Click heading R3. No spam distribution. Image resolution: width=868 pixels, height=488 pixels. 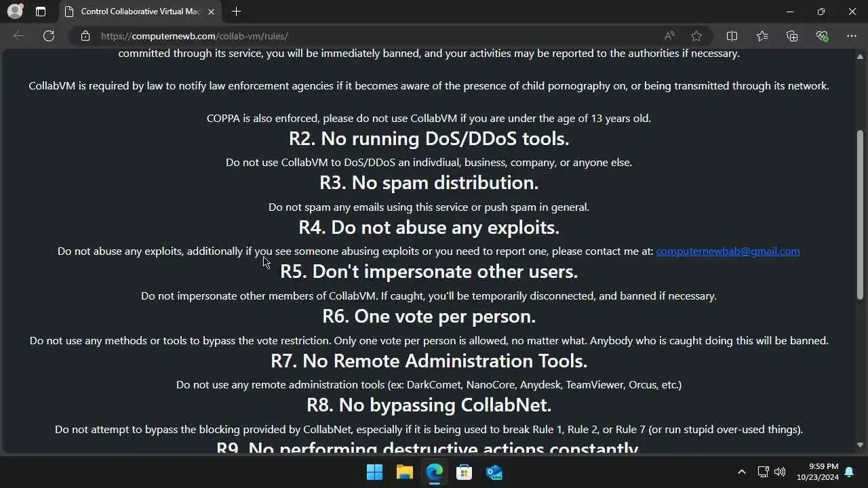(x=429, y=183)
